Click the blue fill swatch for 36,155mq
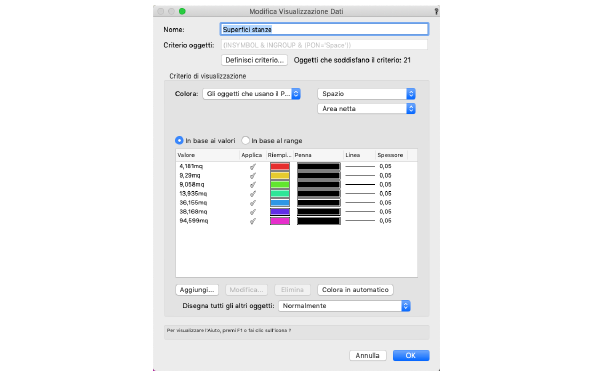 click(280, 203)
